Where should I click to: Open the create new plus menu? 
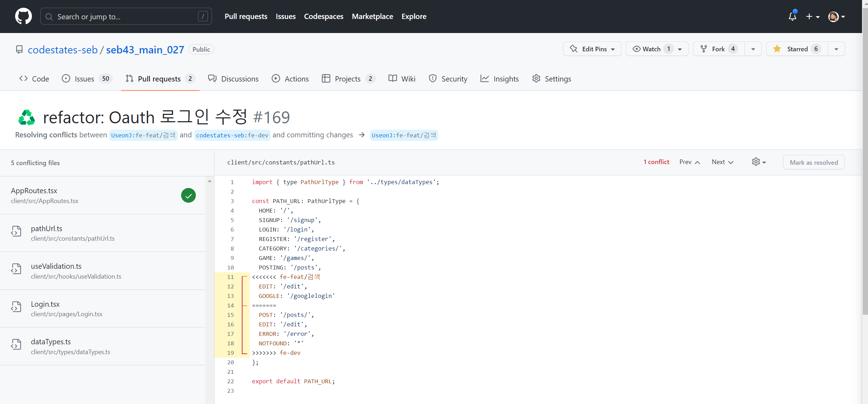[x=812, y=17]
